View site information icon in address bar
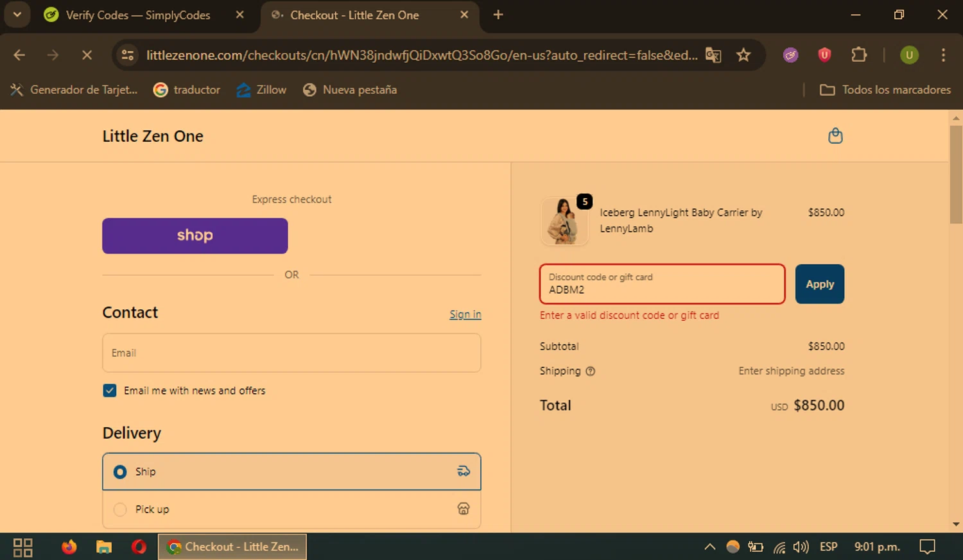This screenshot has height=560, width=963. [128, 55]
